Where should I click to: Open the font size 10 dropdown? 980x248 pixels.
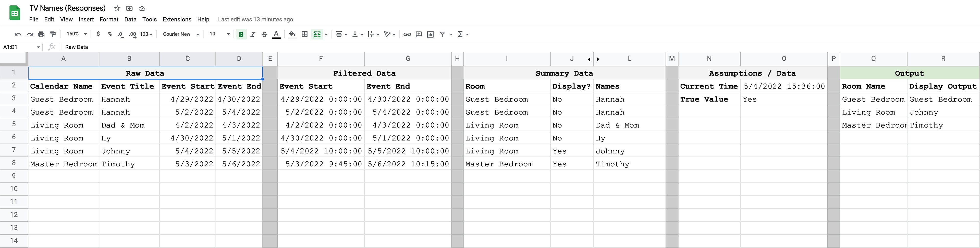click(x=220, y=34)
